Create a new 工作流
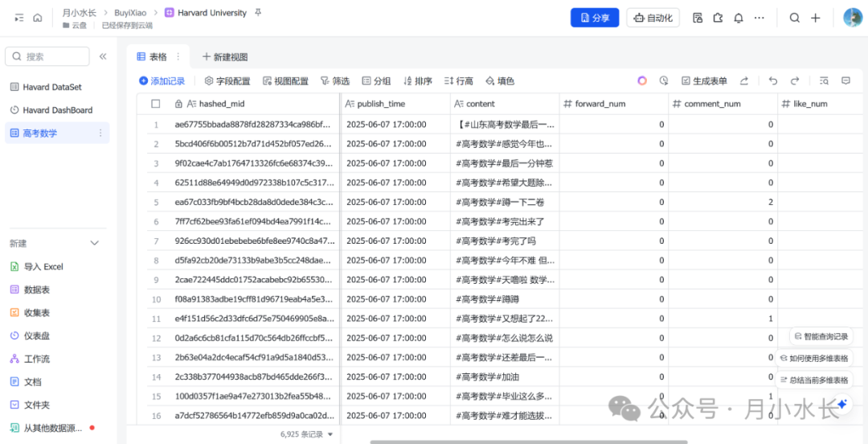This screenshot has width=868, height=444. [x=31, y=360]
